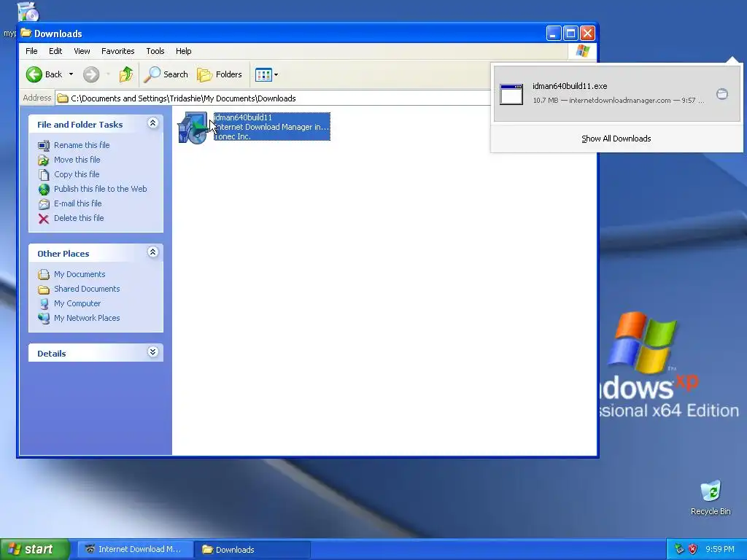Click the network tray icon

click(x=679, y=549)
